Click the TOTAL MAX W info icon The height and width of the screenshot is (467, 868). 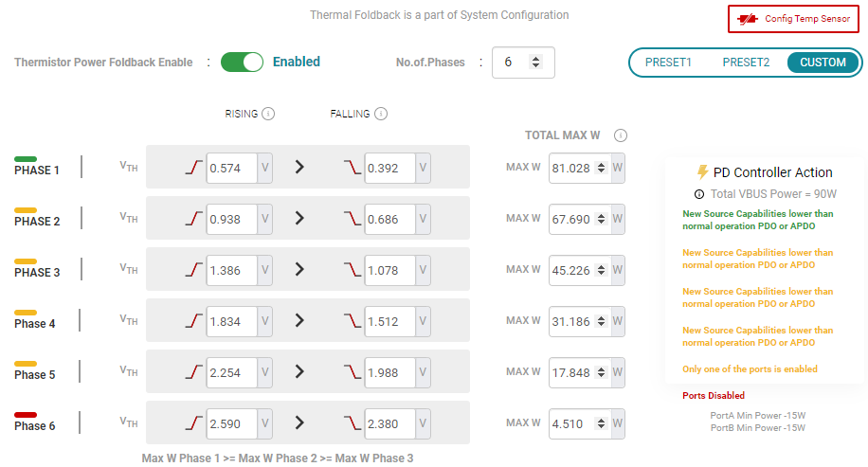tap(621, 135)
